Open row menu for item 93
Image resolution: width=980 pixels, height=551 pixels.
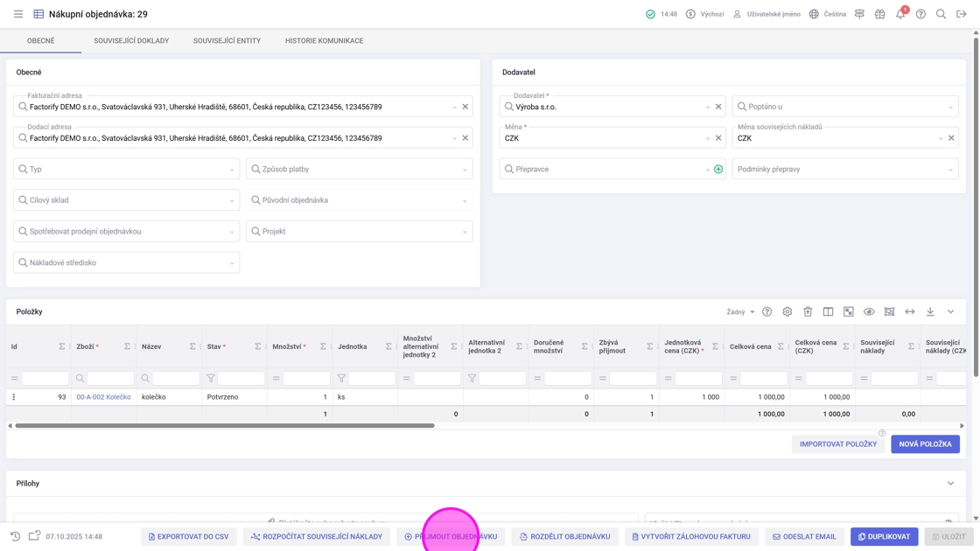coord(14,397)
